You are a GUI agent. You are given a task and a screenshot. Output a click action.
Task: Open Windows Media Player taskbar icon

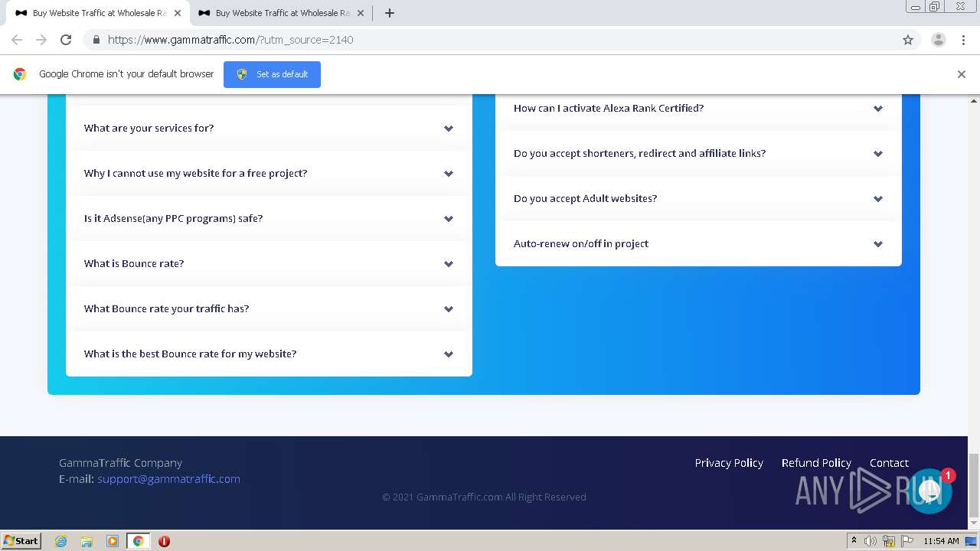click(x=113, y=541)
